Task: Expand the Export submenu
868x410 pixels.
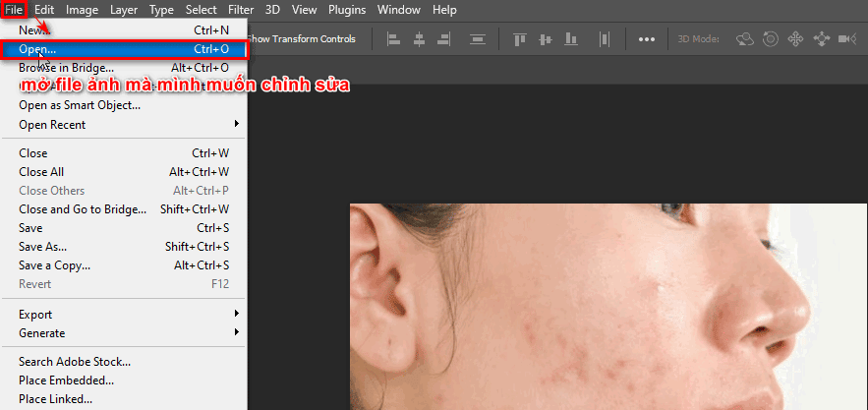Action: tap(124, 315)
